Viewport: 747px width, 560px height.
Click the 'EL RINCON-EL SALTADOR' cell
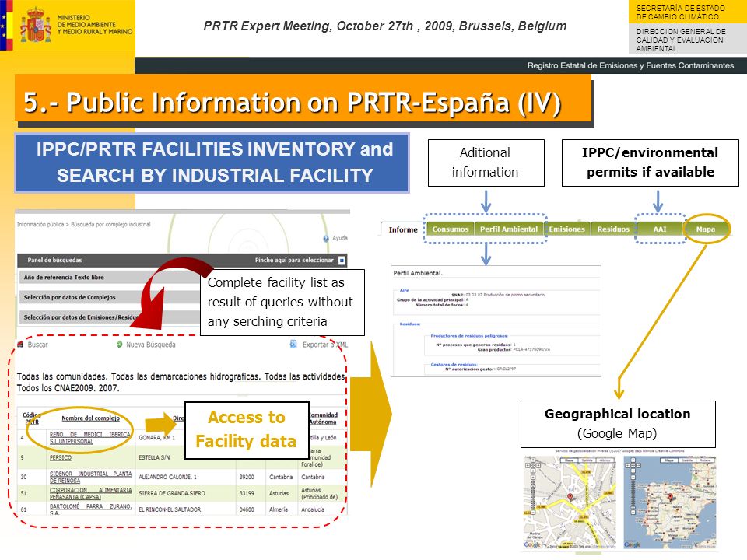click(170, 509)
